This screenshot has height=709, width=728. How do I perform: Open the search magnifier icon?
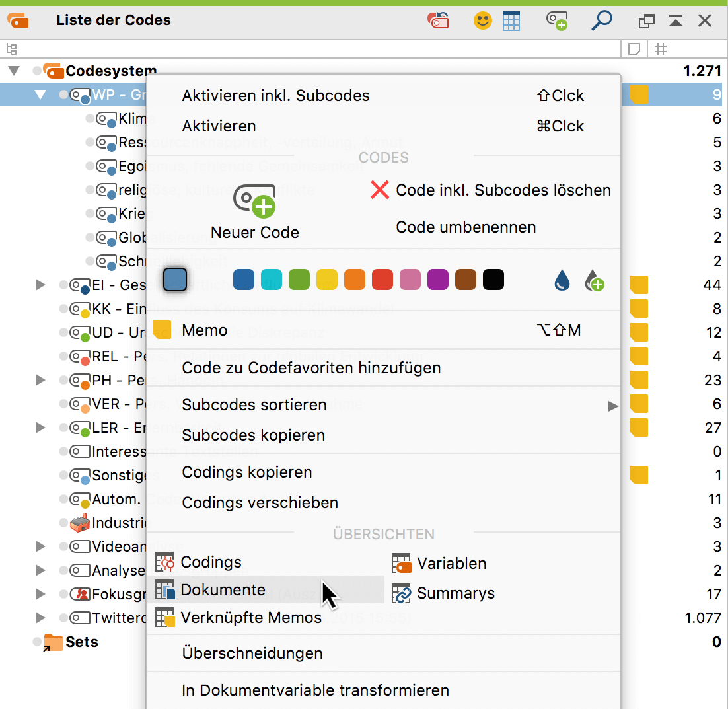602,21
